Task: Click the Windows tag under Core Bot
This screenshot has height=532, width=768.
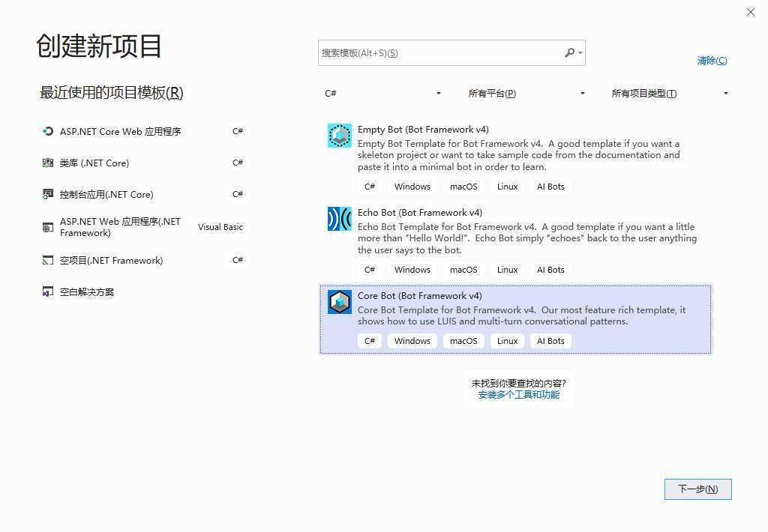Action: [412, 341]
